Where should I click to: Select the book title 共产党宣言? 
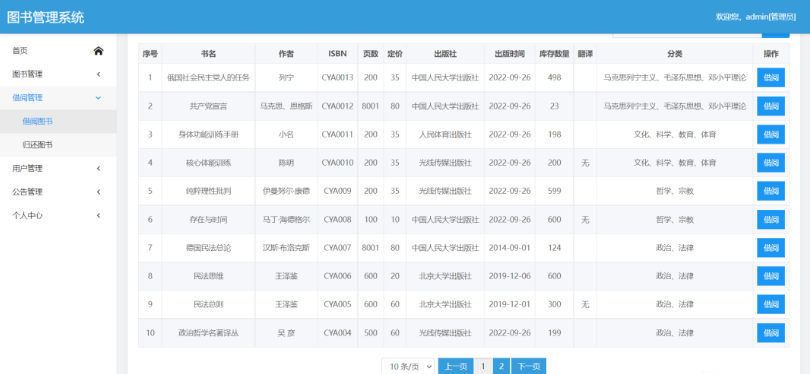(x=208, y=106)
